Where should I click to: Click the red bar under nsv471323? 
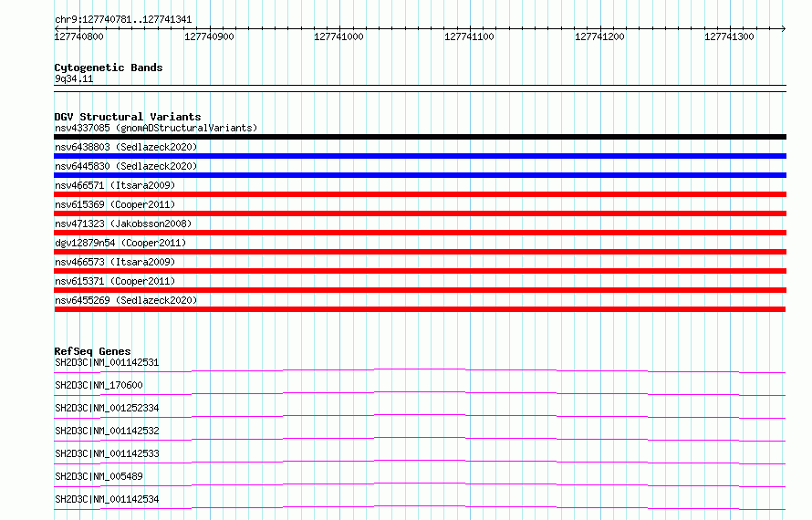(420, 233)
